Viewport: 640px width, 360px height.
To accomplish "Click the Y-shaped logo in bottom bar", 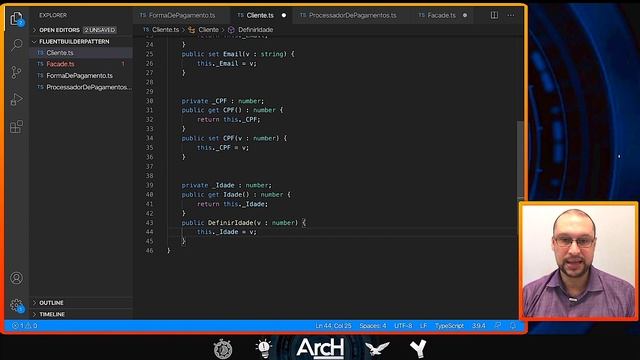I will (418, 349).
